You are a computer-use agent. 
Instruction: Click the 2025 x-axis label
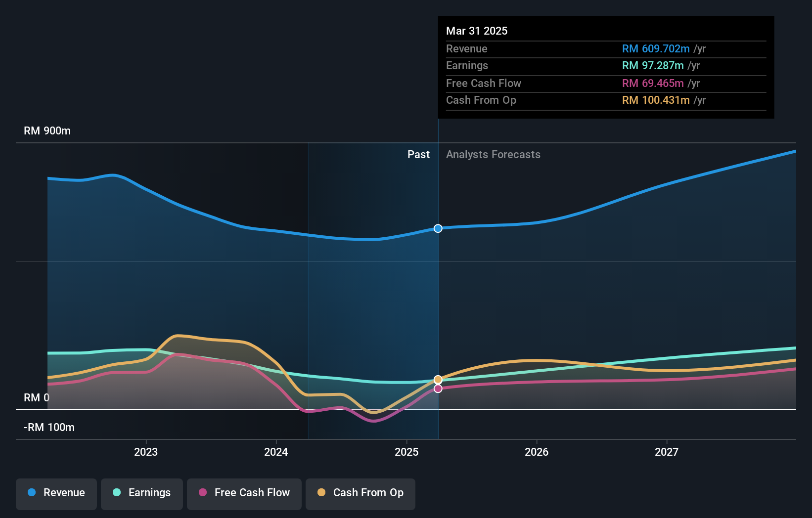click(406, 452)
